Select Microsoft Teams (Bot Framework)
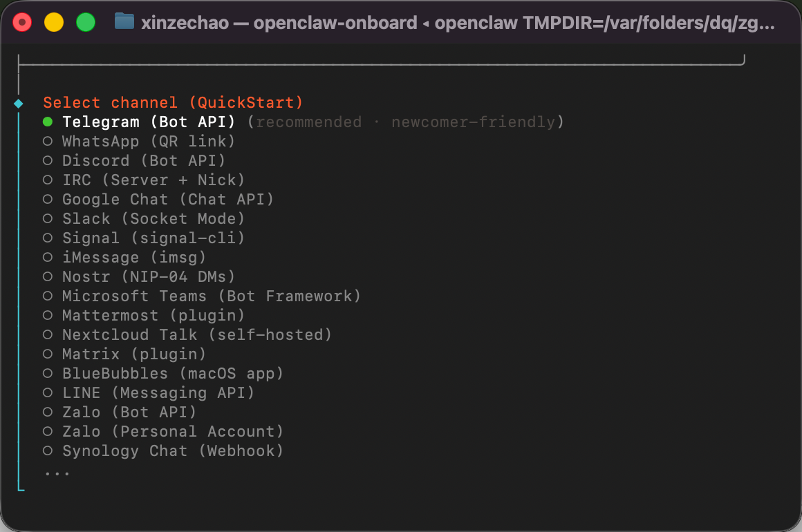This screenshot has height=532, width=802. coord(201,296)
